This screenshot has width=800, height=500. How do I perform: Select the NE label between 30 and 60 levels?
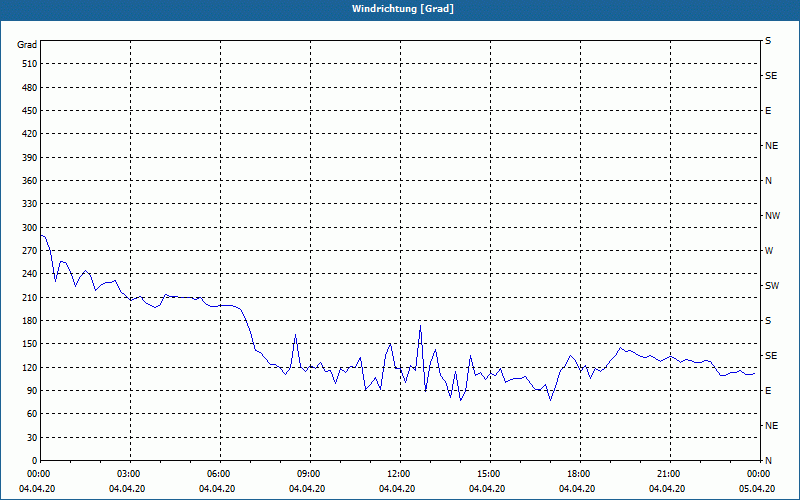pyautogui.click(x=771, y=426)
